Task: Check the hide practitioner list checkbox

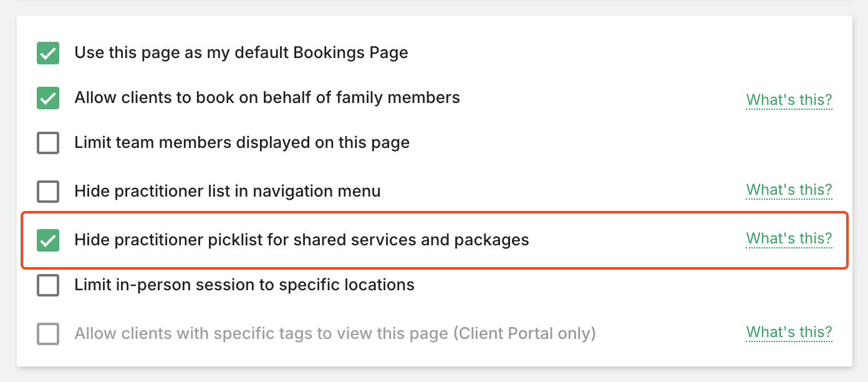Action: [48, 191]
